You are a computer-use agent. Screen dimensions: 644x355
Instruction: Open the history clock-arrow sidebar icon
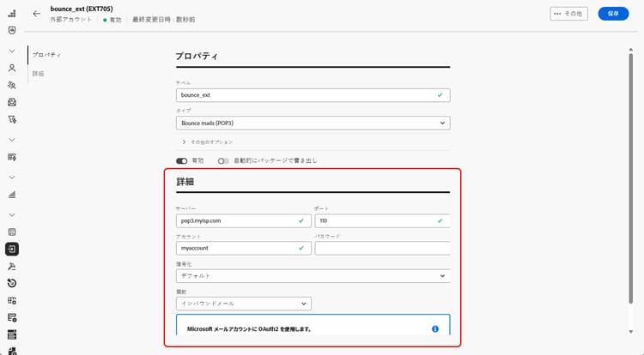click(x=12, y=283)
